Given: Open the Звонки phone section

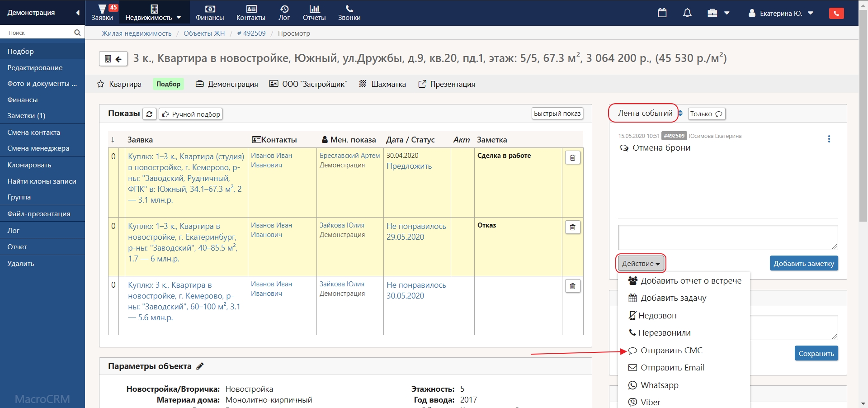Looking at the screenshot, I should (349, 13).
